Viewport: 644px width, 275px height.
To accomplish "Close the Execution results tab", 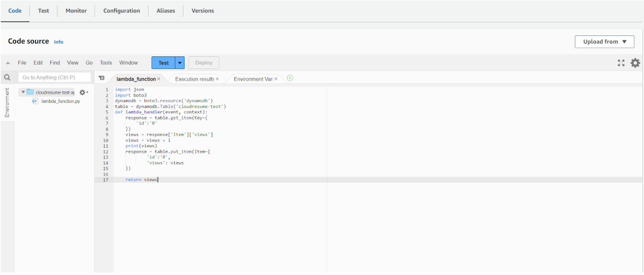I will (217, 79).
